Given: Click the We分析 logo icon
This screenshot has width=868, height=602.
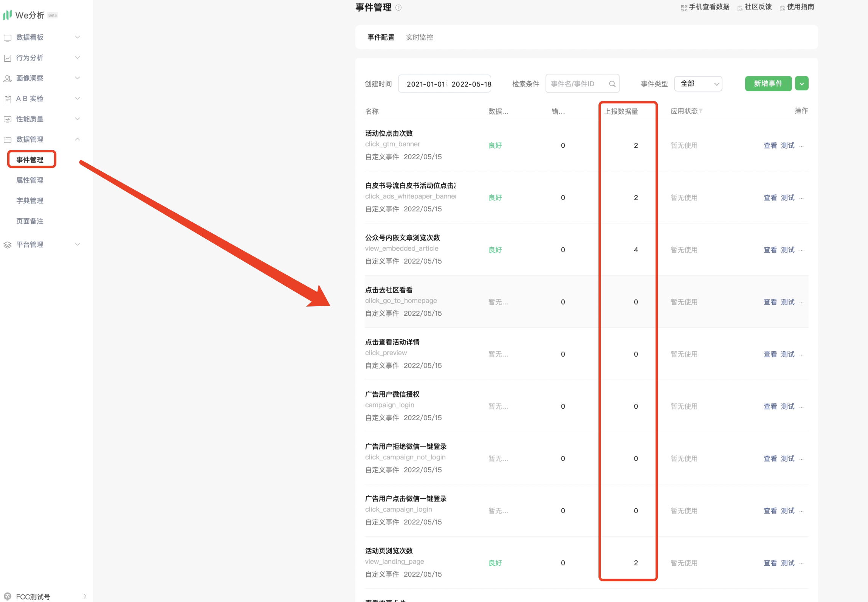Looking at the screenshot, I should point(7,15).
